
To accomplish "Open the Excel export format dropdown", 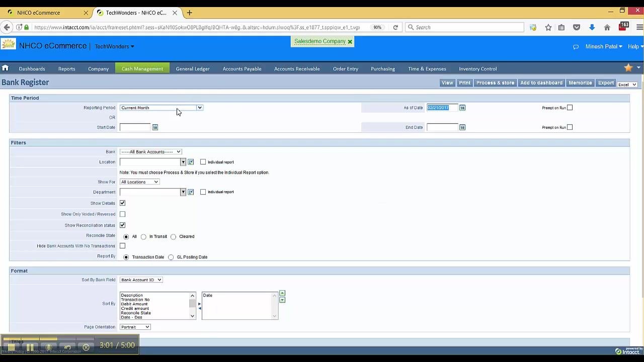I will click(x=627, y=84).
